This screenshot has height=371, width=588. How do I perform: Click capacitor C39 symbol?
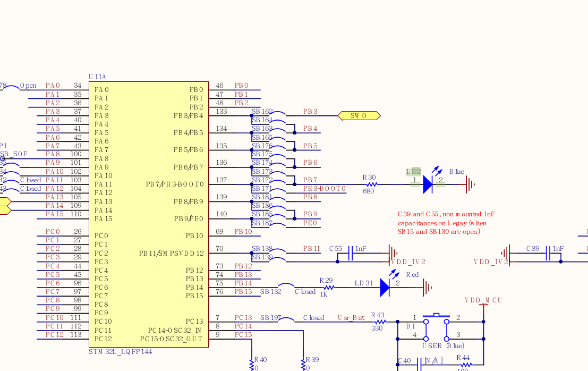coord(548,256)
